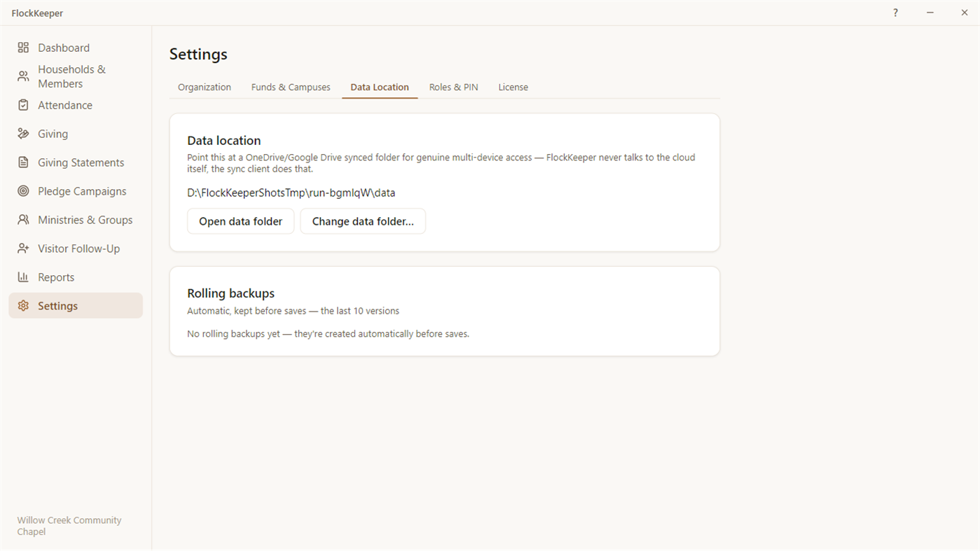980x551 pixels.
Task: Minimize the FlockKeeper window
Action: (930, 13)
